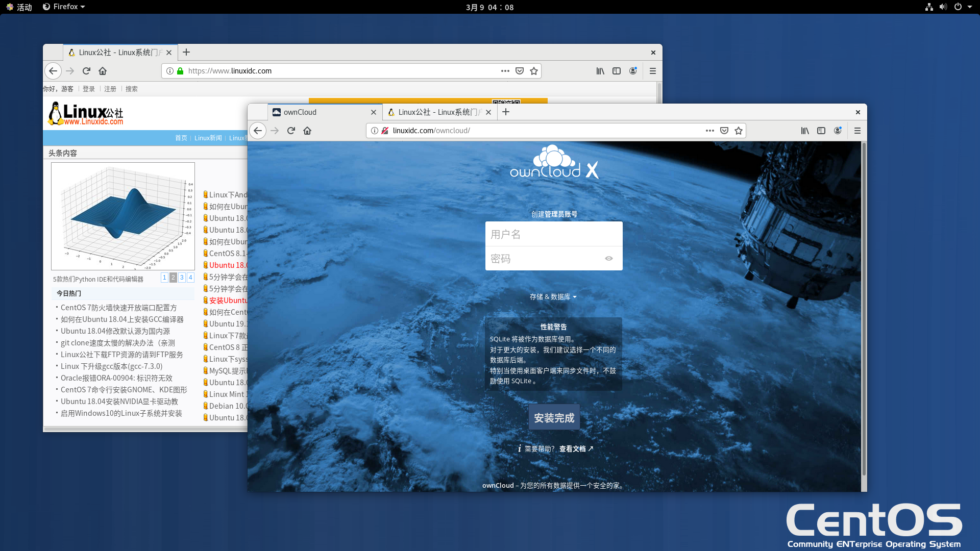Open new tab in ownCloud Firefox window
Viewport: 980px width, 551px height.
click(x=506, y=112)
